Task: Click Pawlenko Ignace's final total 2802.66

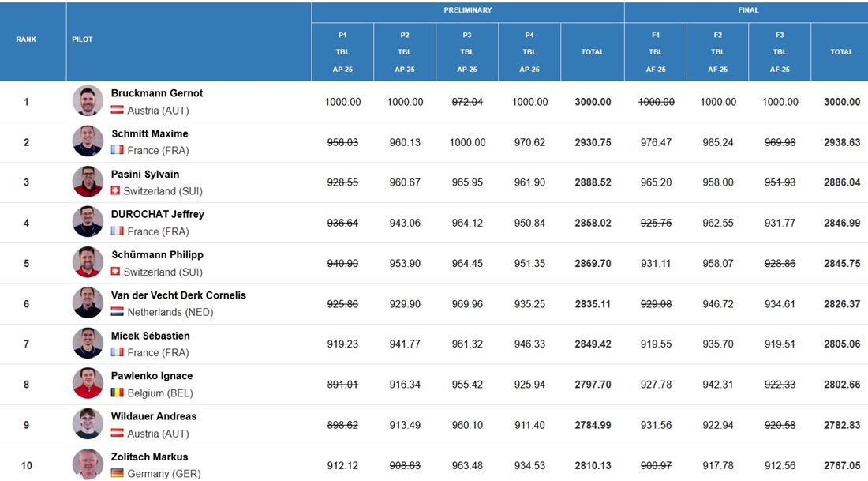Action: click(x=841, y=385)
